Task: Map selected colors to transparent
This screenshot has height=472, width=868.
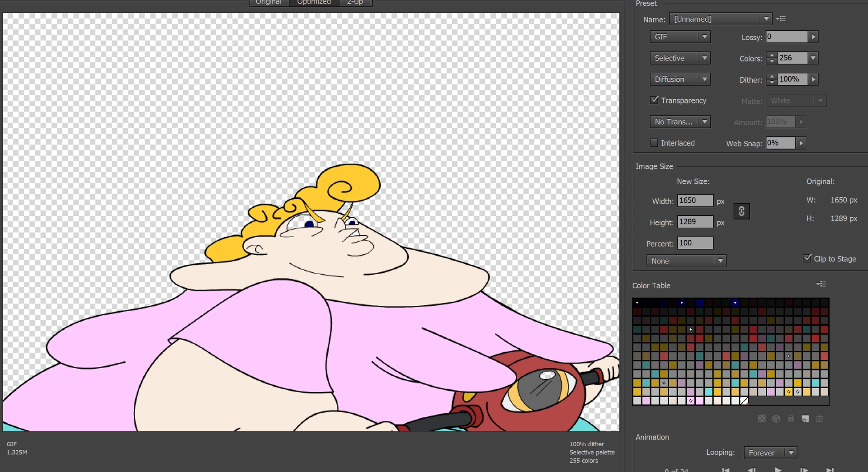Action: pos(762,419)
